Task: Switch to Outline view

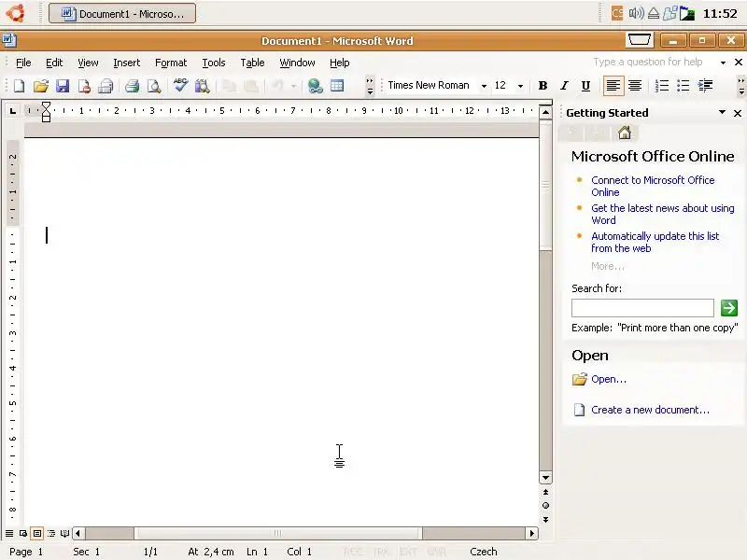Action: click(x=51, y=533)
